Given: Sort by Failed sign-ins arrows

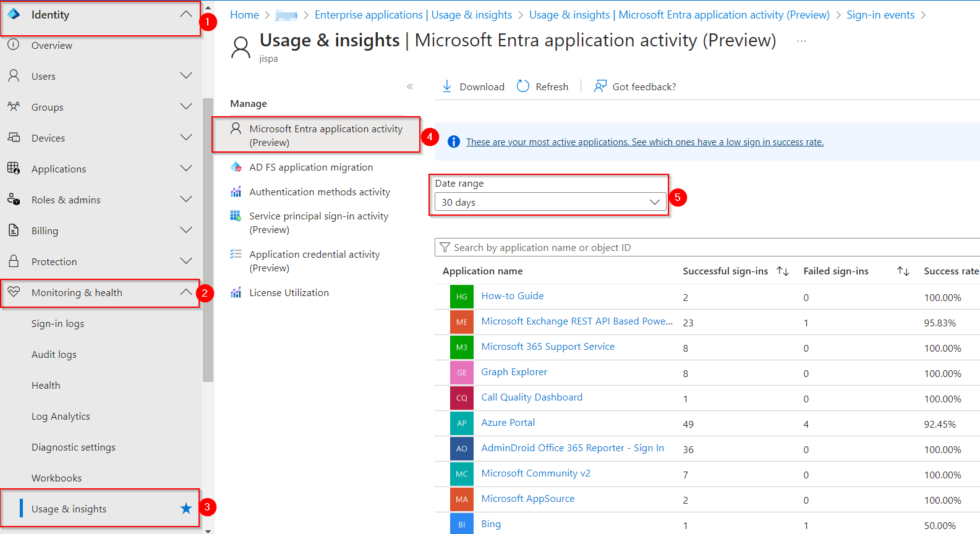Looking at the screenshot, I should click(903, 271).
